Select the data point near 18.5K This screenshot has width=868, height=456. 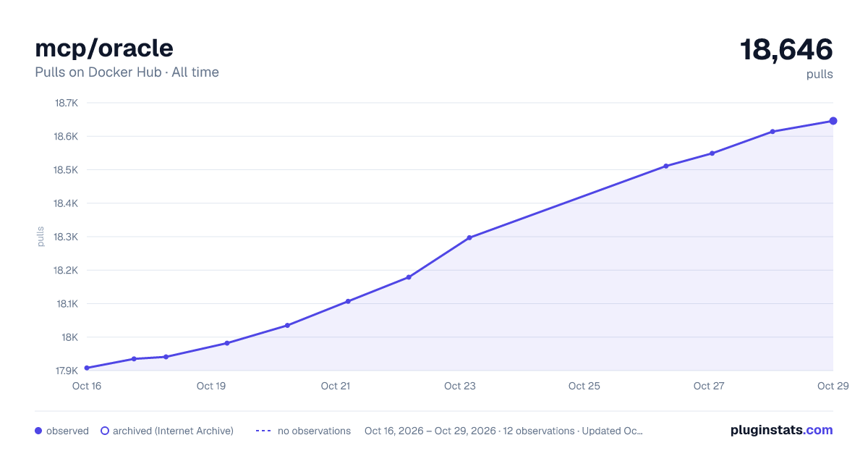666,166
